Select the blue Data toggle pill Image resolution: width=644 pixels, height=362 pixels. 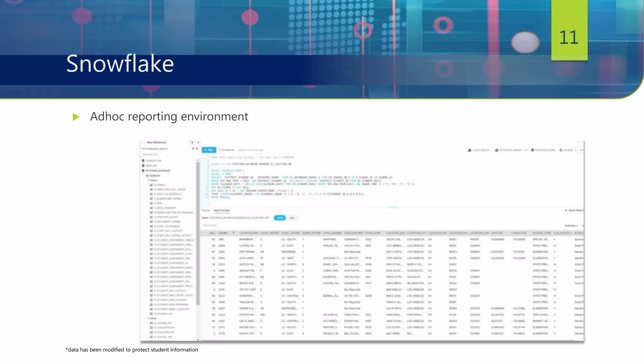(280, 218)
